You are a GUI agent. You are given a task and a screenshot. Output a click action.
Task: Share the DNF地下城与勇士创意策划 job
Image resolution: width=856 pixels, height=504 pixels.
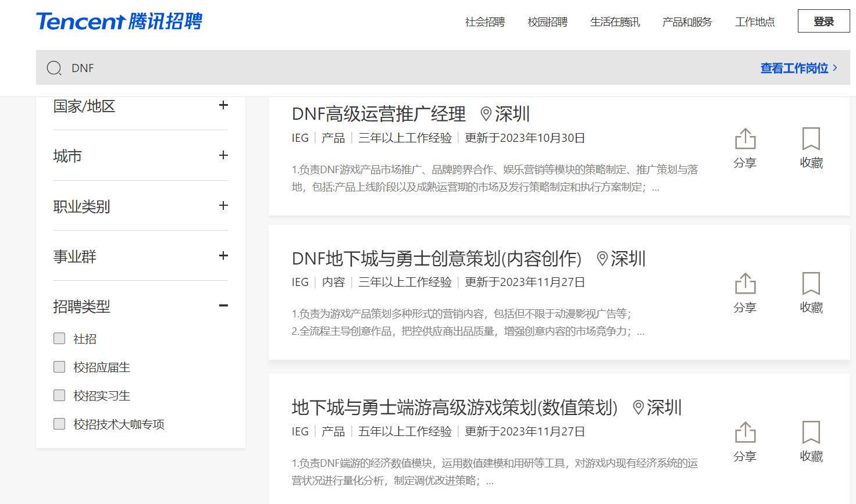pyautogui.click(x=745, y=293)
